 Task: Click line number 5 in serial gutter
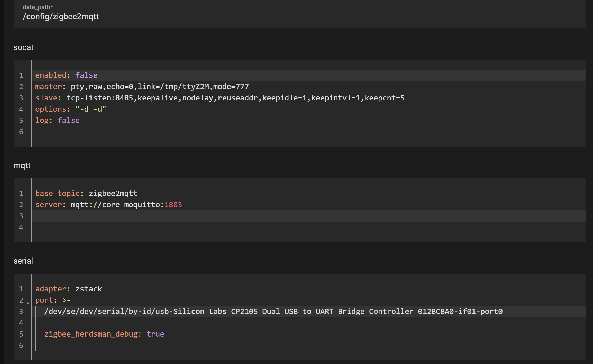pos(21,334)
